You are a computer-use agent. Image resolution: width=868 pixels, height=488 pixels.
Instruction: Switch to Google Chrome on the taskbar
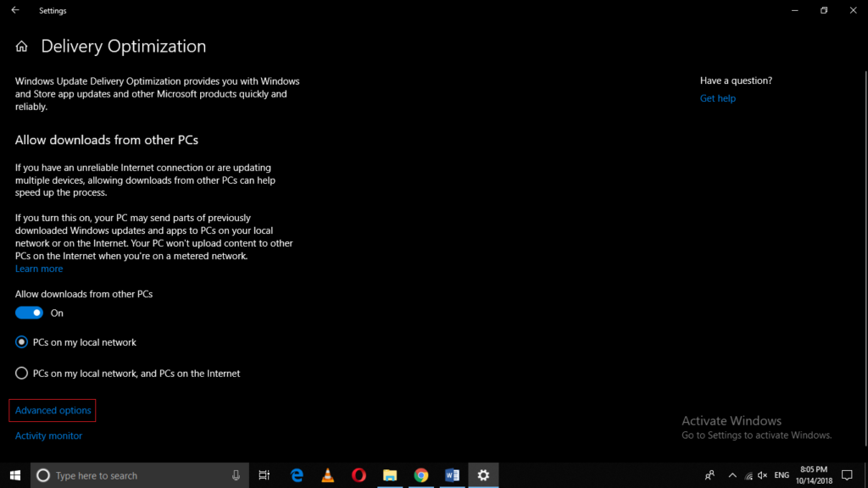(x=421, y=475)
